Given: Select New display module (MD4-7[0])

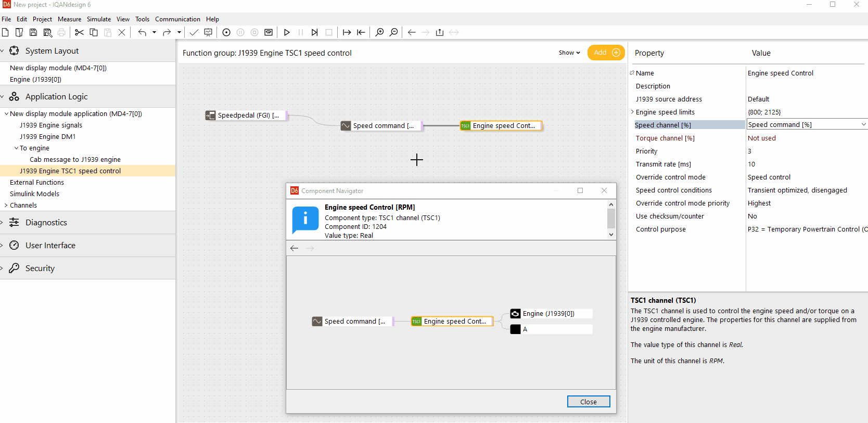Looking at the screenshot, I should click(58, 68).
